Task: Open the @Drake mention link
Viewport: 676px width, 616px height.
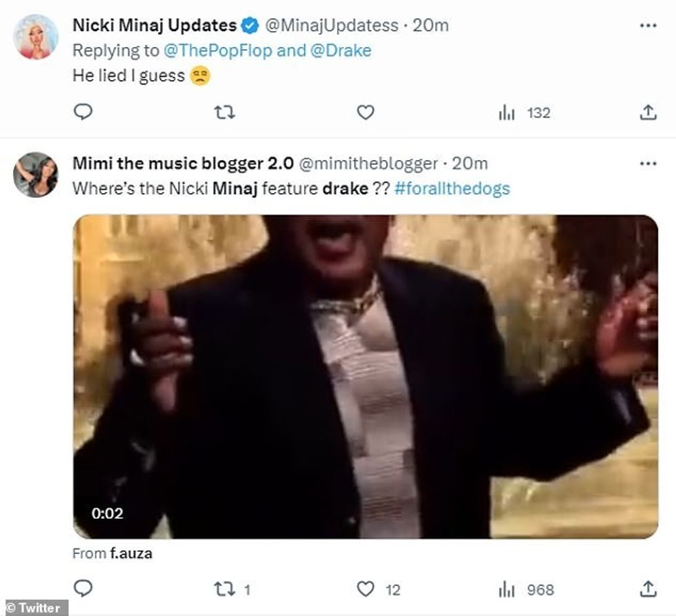Action: click(341, 51)
